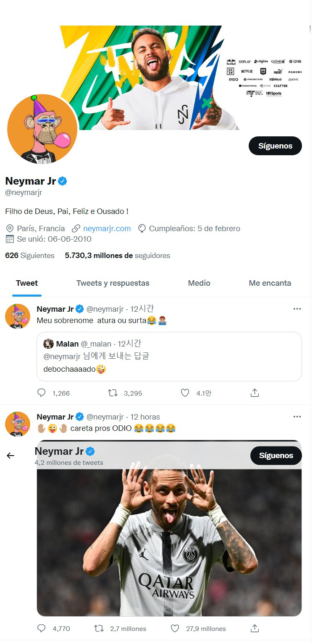This screenshot has width=323, height=644.
Task: Click the 5.730,3 millones de seguidores link
Action: [x=117, y=256]
